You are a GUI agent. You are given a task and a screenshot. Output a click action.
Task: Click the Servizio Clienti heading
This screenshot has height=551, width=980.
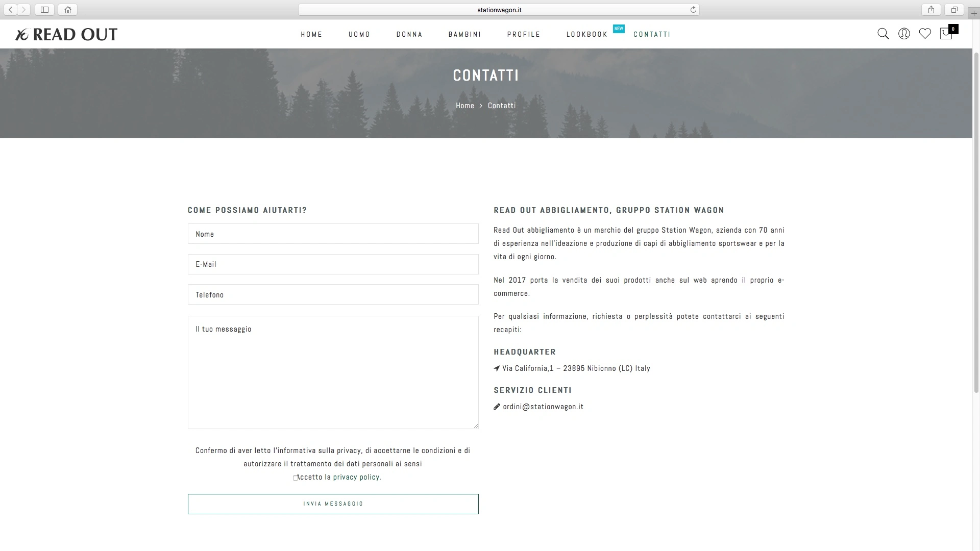(x=532, y=390)
